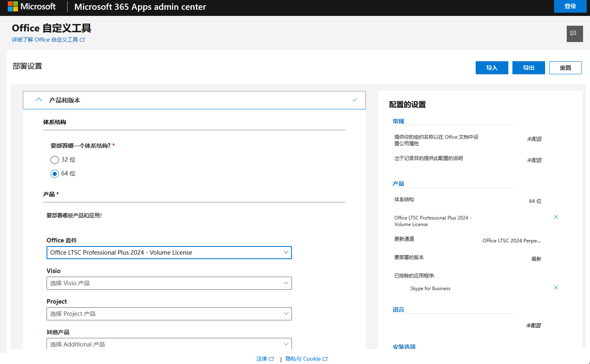590x364 pixels.
Task: Select the 32 位 architecture option
Action: tap(55, 160)
